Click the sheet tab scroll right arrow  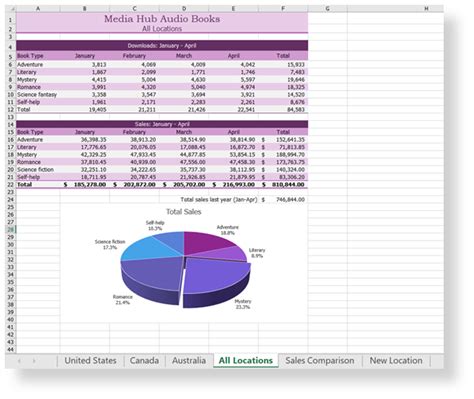point(34,361)
